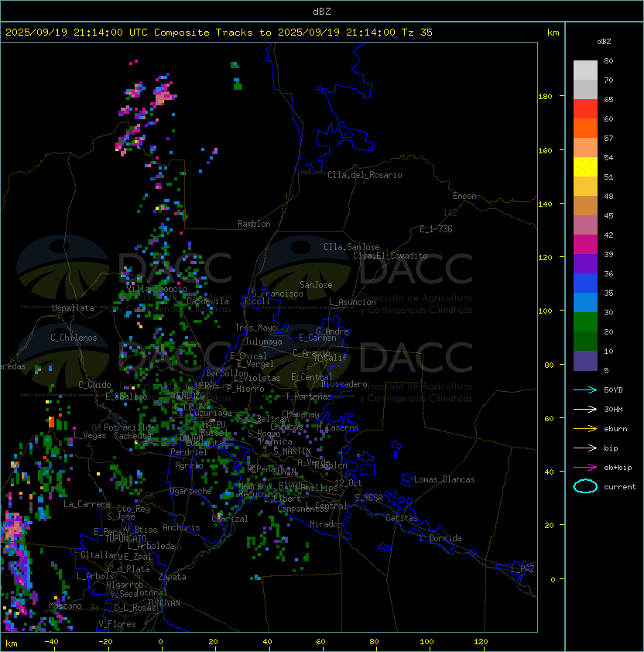Click the 'Potrerillos' map label
Screen dimensions: 644x652
pyautogui.click(x=129, y=427)
